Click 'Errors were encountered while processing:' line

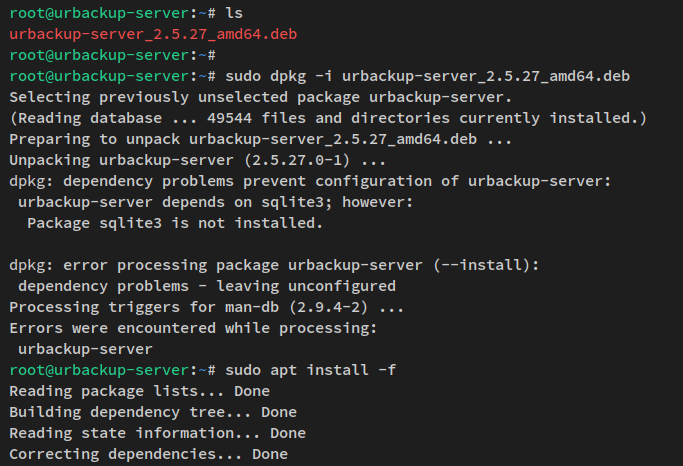click(193, 328)
